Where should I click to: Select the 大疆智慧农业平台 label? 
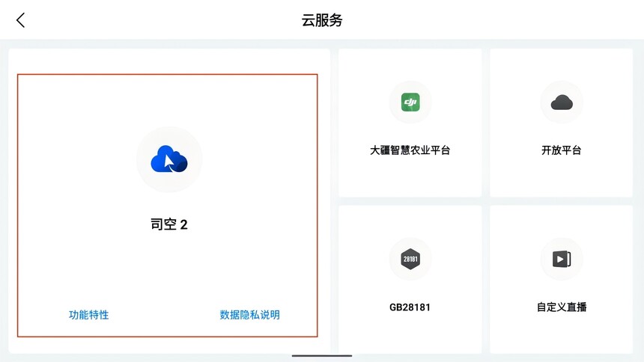click(x=410, y=150)
